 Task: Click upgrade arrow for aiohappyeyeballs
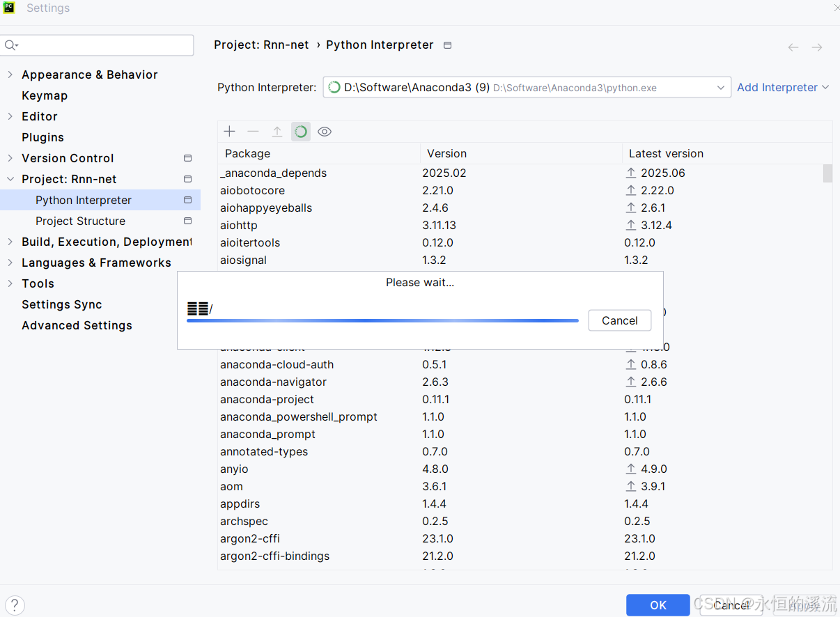(x=631, y=208)
